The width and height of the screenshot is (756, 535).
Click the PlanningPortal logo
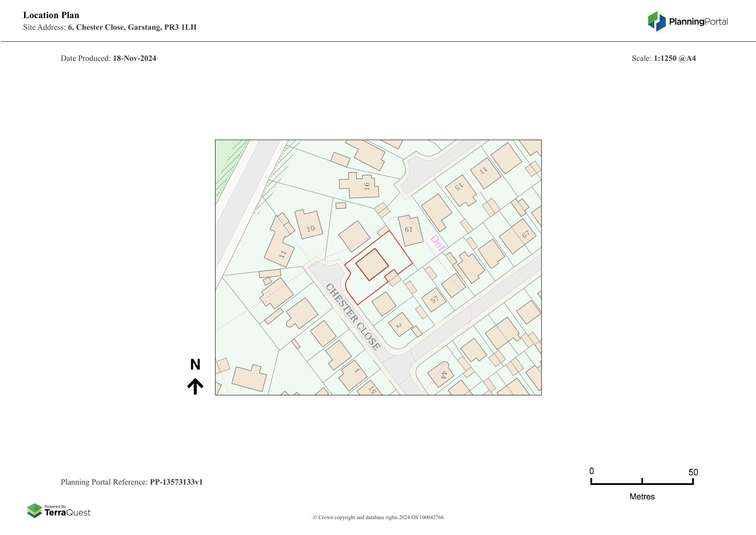pyautogui.click(x=687, y=22)
